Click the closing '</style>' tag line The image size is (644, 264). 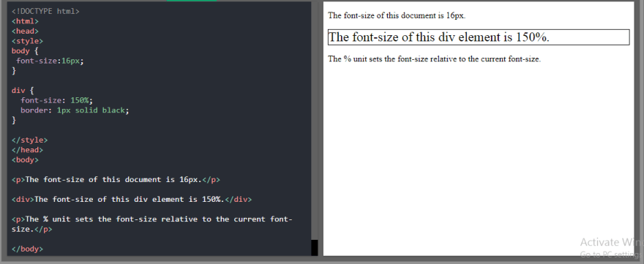[29, 140]
